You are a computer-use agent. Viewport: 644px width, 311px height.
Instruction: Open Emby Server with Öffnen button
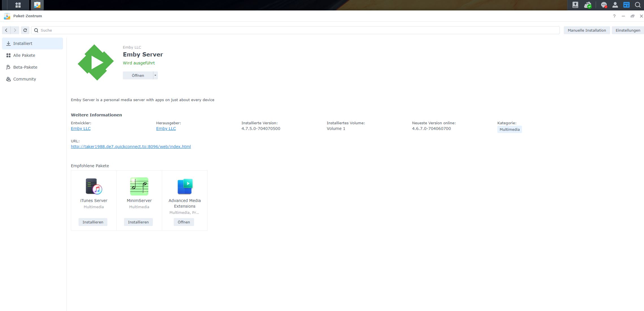(138, 75)
